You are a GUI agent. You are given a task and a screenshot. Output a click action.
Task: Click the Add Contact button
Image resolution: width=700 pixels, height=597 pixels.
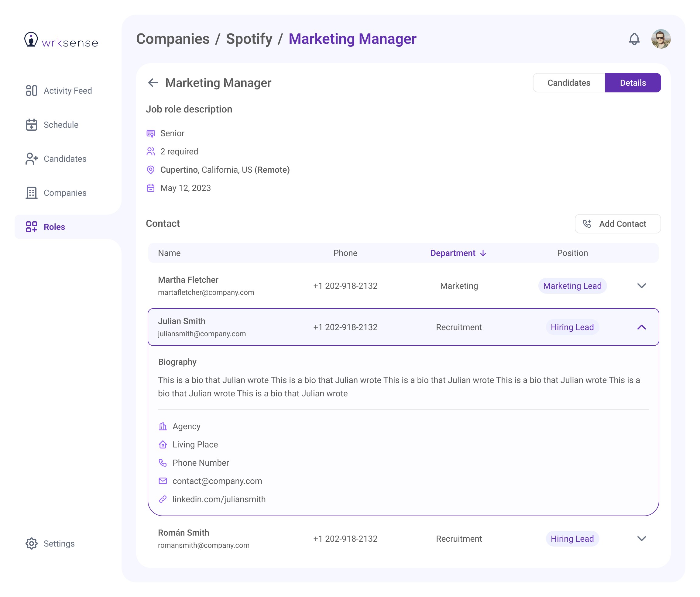pyautogui.click(x=617, y=224)
